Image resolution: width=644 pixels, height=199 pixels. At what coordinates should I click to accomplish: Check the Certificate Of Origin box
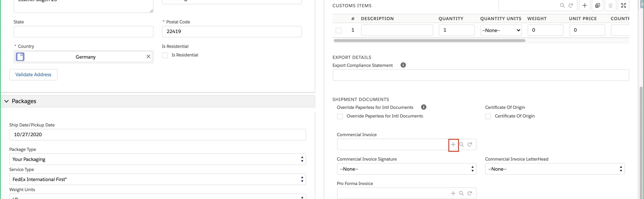[x=488, y=116]
